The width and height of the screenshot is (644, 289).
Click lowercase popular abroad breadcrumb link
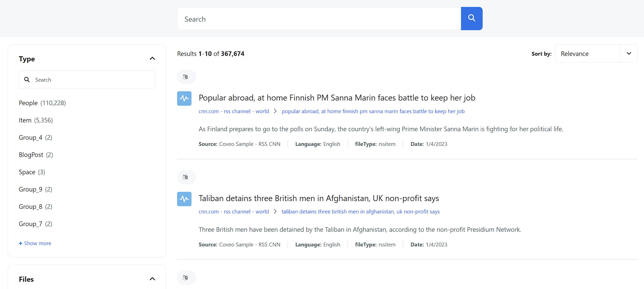(x=373, y=111)
